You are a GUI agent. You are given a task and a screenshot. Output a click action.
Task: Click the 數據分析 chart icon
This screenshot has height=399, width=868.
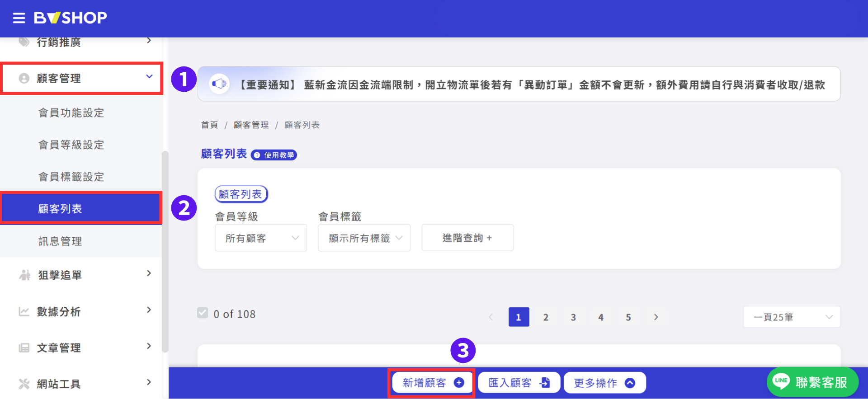point(24,311)
